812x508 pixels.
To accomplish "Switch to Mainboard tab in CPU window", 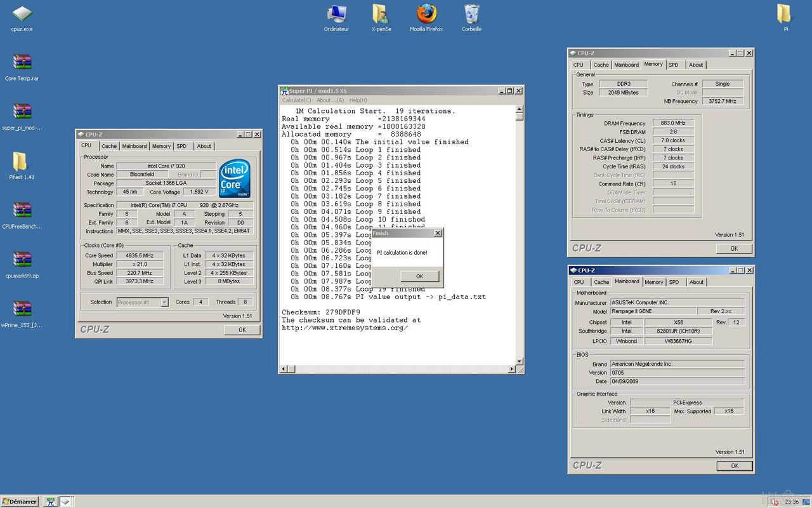I will click(x=134, y=146).
